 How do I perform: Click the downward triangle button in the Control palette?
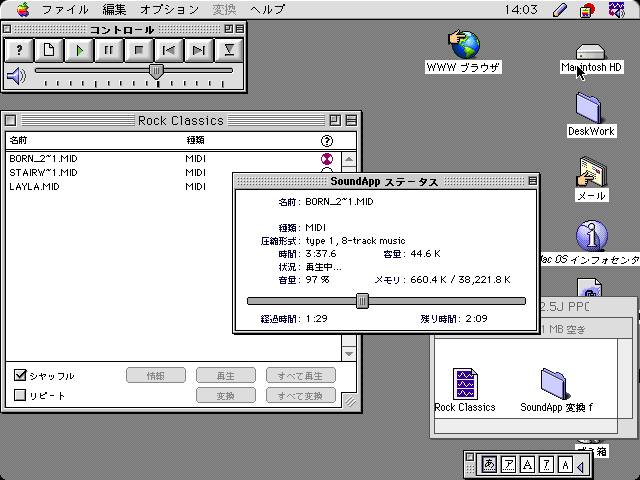pos(229,50)
